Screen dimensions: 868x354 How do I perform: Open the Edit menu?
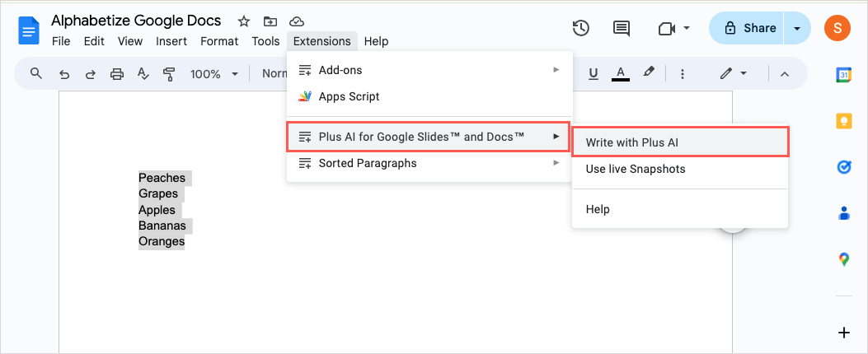(x=94, y=41)
